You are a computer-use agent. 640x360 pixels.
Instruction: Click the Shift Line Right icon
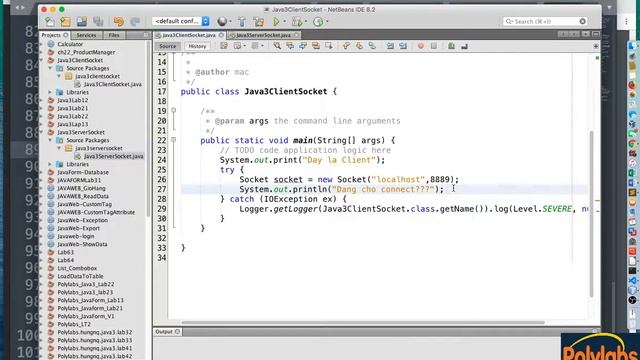coord(403,46)
